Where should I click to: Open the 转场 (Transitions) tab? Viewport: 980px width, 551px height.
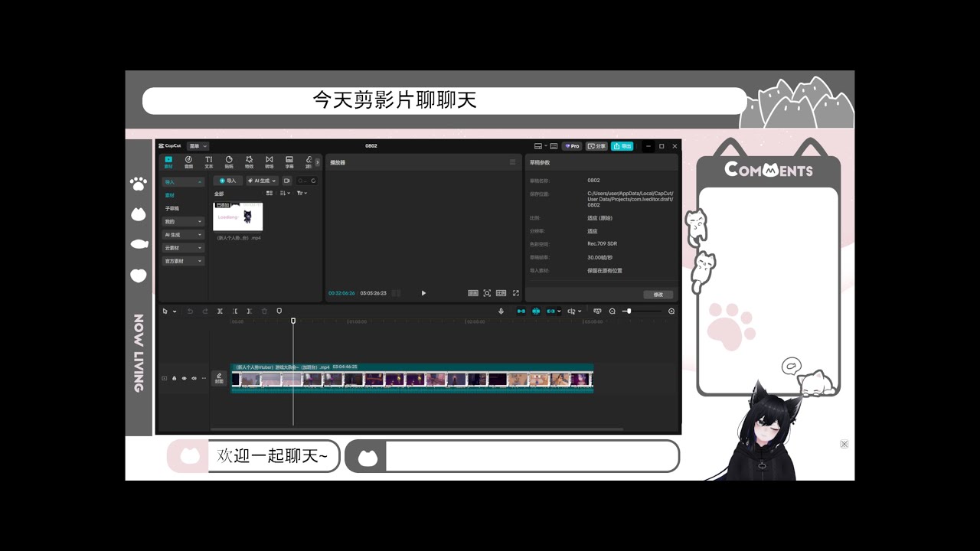(x=269, y=161)
